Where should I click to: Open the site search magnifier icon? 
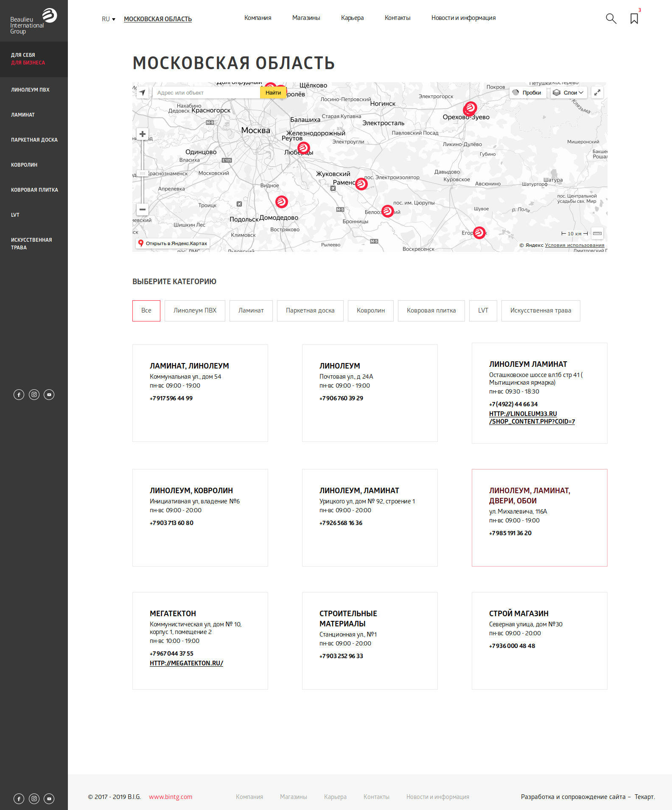click(611, 19)
